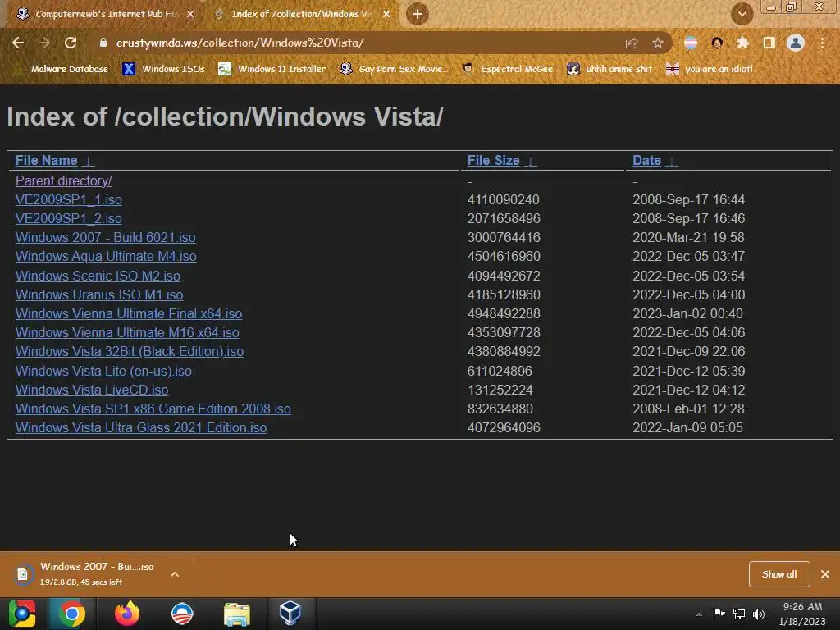Open the you are an idiot! bookmark
The height and width of the screenshot is (630, 840).
click(710, 69)
